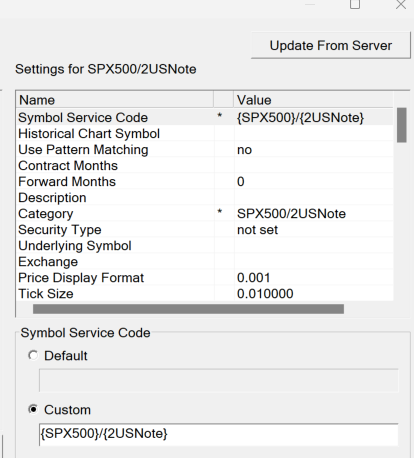Click the Update From Server button
This screenshot has width=414, height=458.
pos(331,45)
